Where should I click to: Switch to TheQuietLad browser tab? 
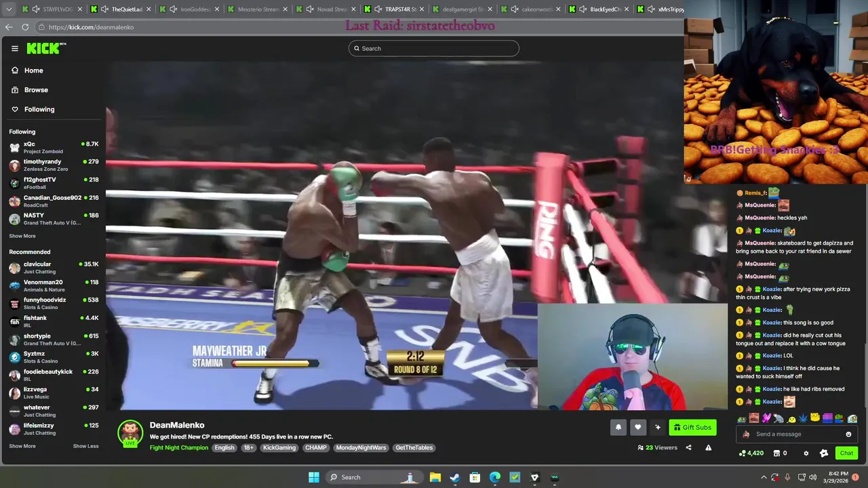(x=121, y=9)
